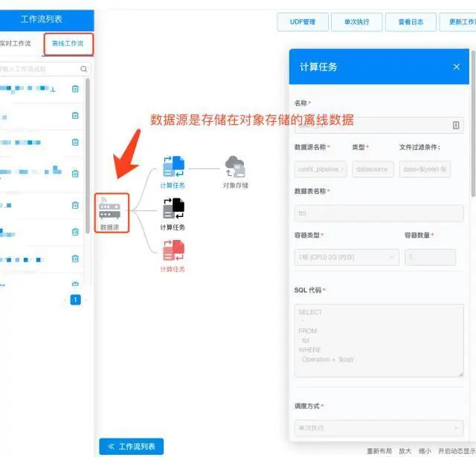Click the 更新工作流 button
The width and height of the screenshot is (476, 457).
[458, 22]
